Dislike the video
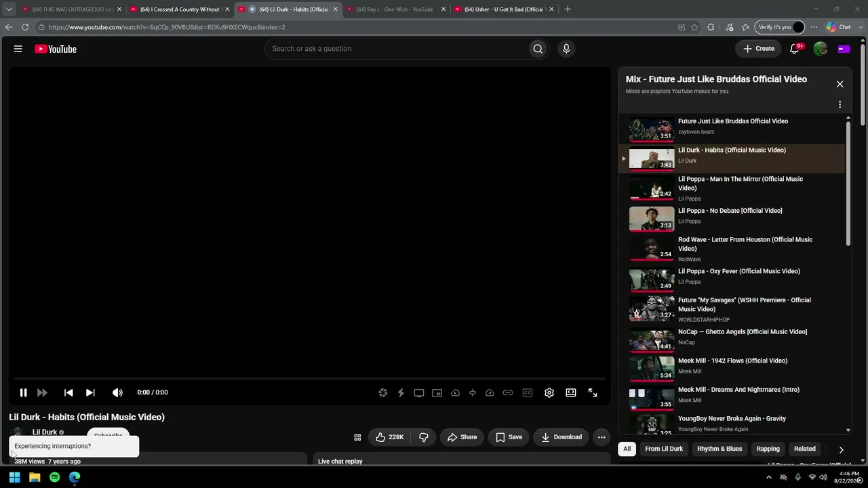 pyautogui.click(x=424, y=437)
